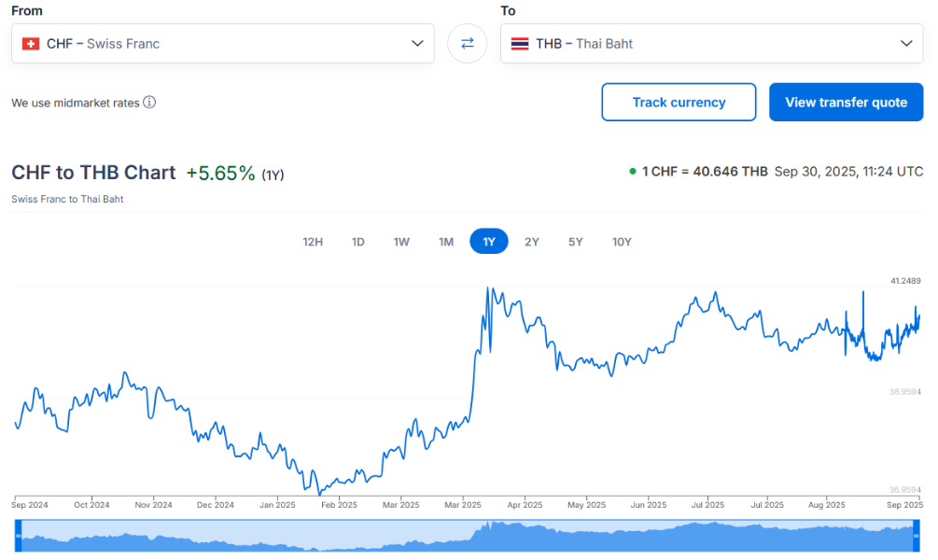Click the left range slider handle

(x=17, y=536)
